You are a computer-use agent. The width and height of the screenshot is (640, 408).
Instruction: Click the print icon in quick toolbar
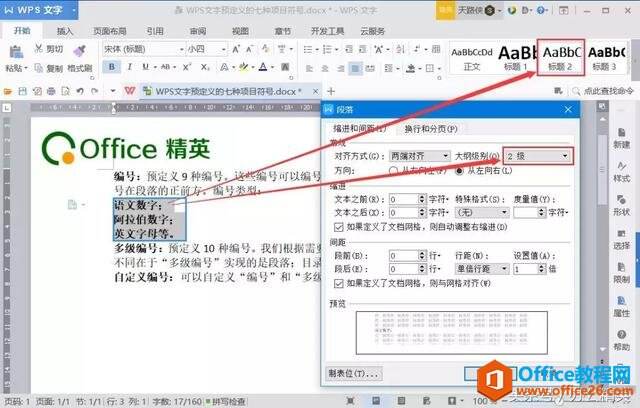point(51,91)
